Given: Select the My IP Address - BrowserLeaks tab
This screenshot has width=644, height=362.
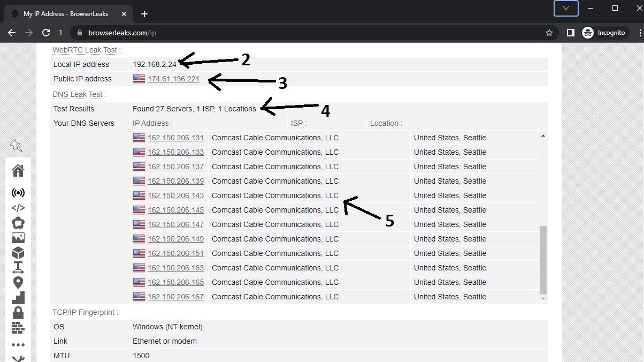Looking at the screenshot, I should pyautogui.click(x=69, y=14).
